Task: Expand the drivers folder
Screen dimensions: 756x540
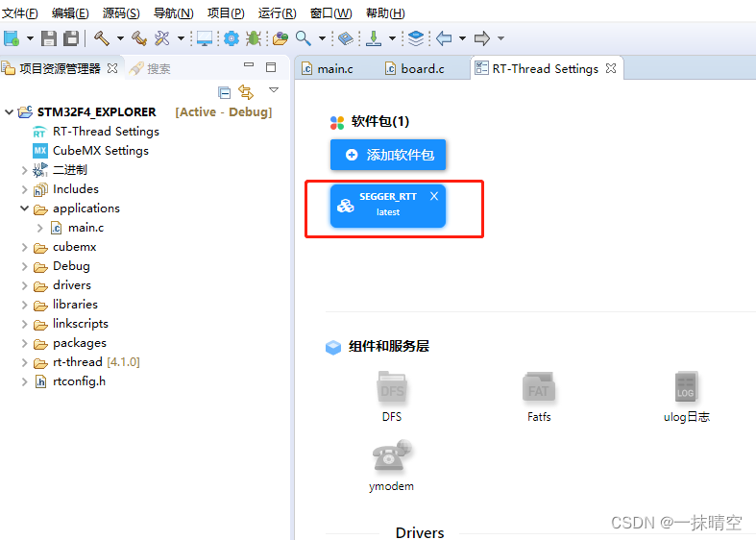Action: click(x=24, y=285)
